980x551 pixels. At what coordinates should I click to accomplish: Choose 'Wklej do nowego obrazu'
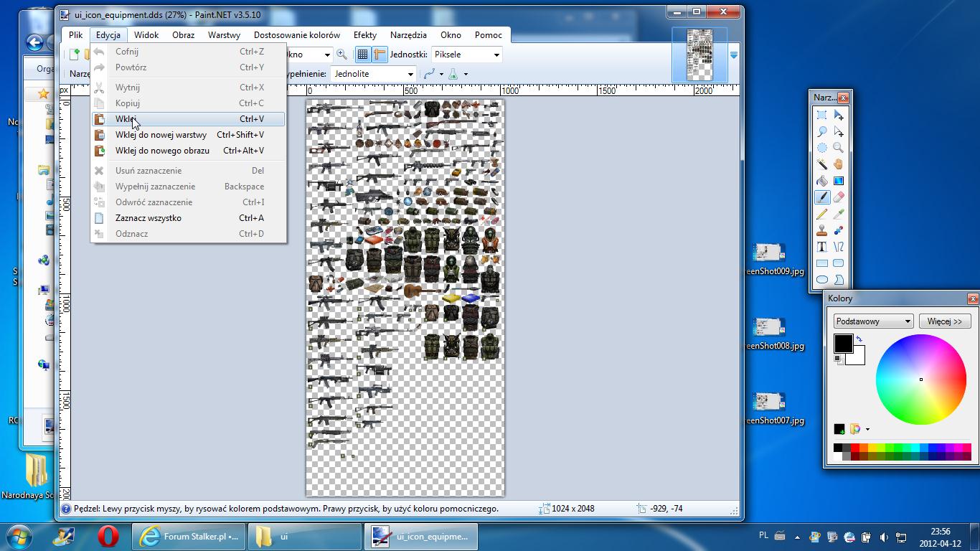tap(189, 151)
